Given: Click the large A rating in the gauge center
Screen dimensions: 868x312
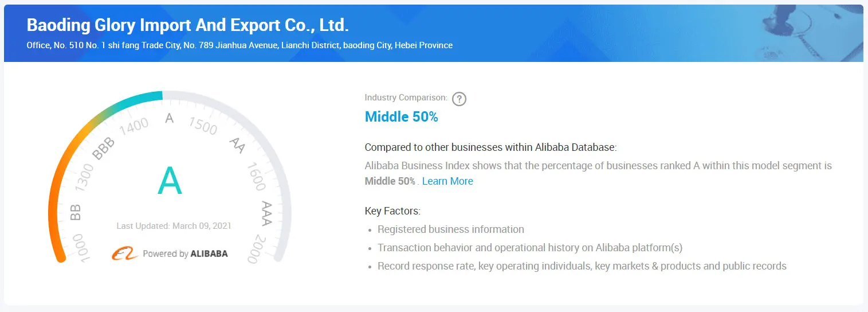Looking at the screenshot, I should (x=170, y=181).
